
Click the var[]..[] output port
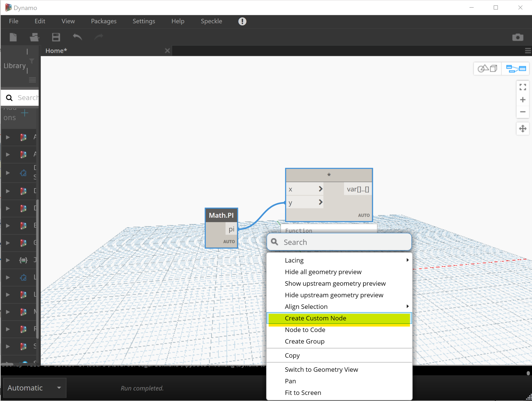tap(358, 189)
